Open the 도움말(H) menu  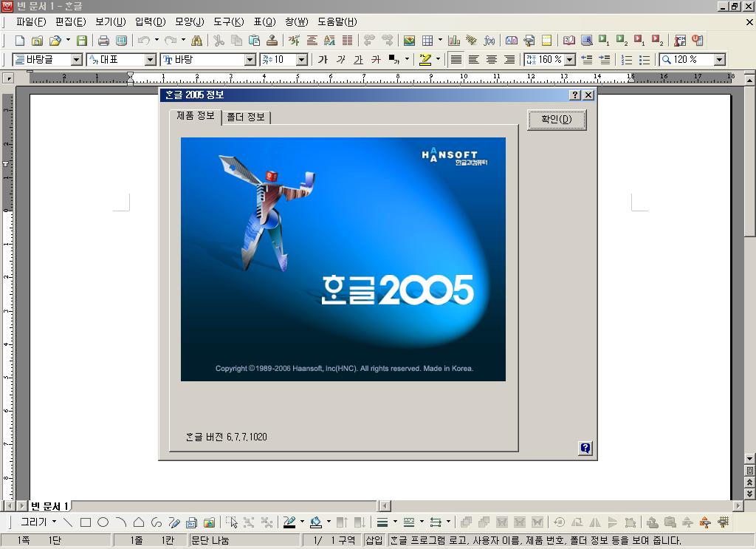click(337, 21)
